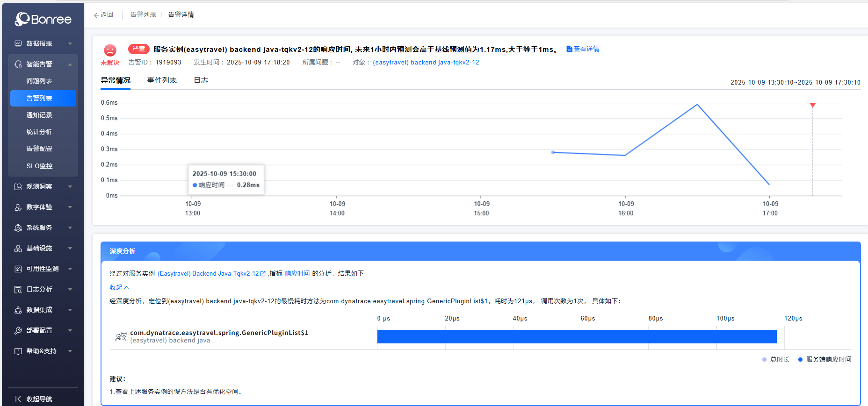Click the 观测洞察 sidebar icon
The width and height of the screenshot is (868, 406).
coord(18,186)
